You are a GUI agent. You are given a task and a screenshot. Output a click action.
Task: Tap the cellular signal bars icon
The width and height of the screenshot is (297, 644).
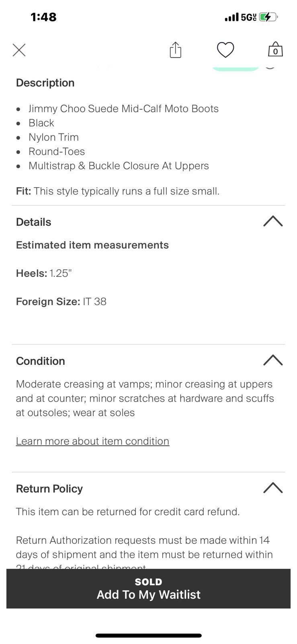tap(231, 17)
